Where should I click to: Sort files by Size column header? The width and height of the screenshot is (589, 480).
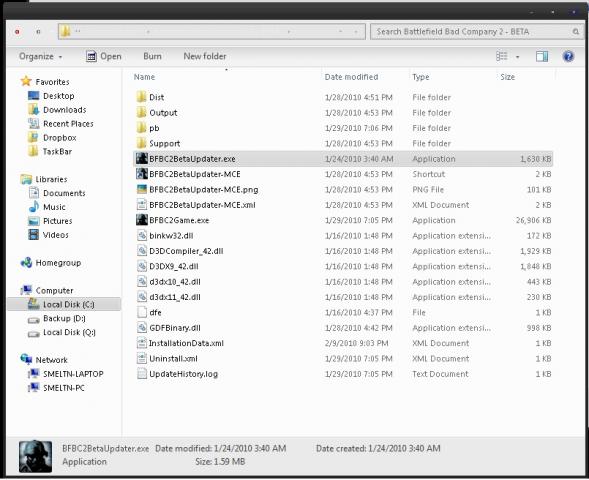click(x=507, y=77)
